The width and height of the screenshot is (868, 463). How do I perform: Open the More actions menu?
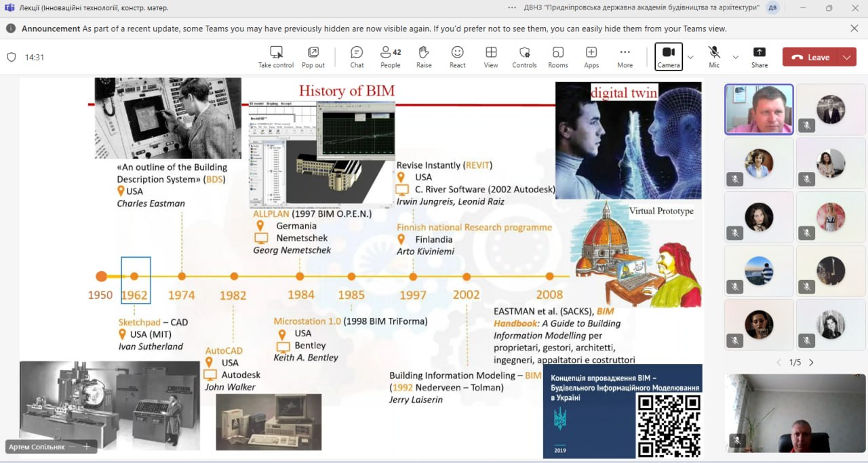(625, 53)
